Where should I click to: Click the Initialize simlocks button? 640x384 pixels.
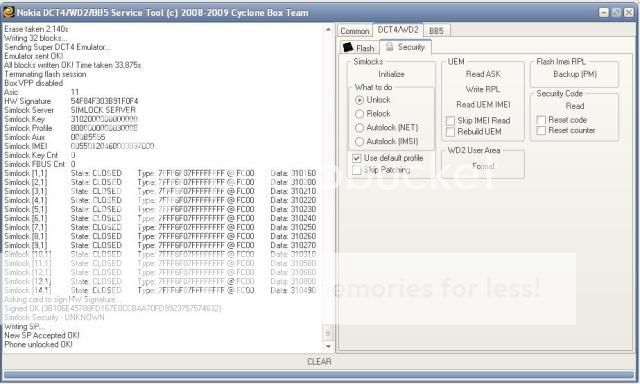pyautogui.click(x=391, y=74)
